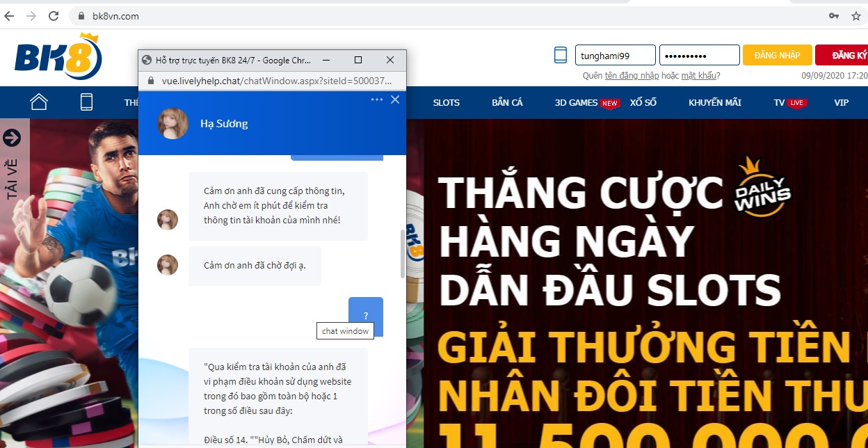Click the mobile device icon in the navigation bar
Viewport: 868px width, 448px height.
tap(86, 102)
